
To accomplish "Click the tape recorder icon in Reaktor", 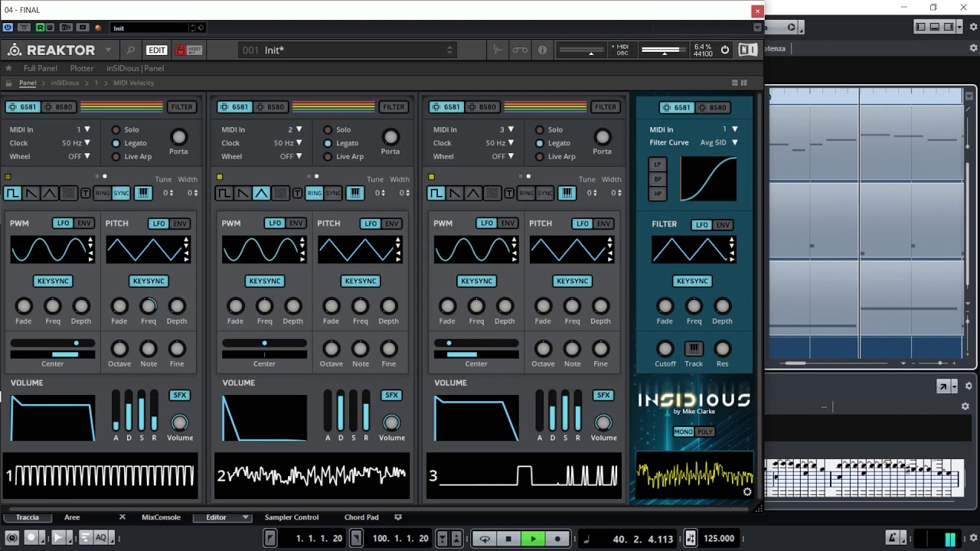I will click(520, 51).
